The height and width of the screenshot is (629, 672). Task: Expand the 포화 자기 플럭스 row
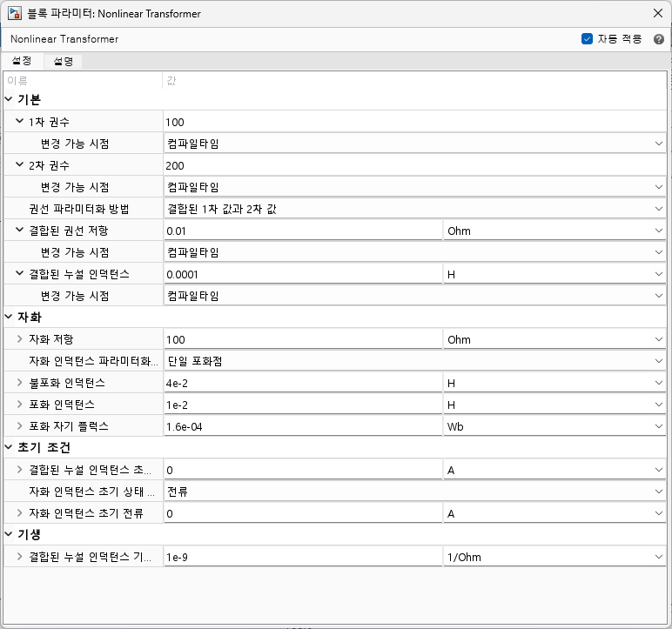click(20, 426)
